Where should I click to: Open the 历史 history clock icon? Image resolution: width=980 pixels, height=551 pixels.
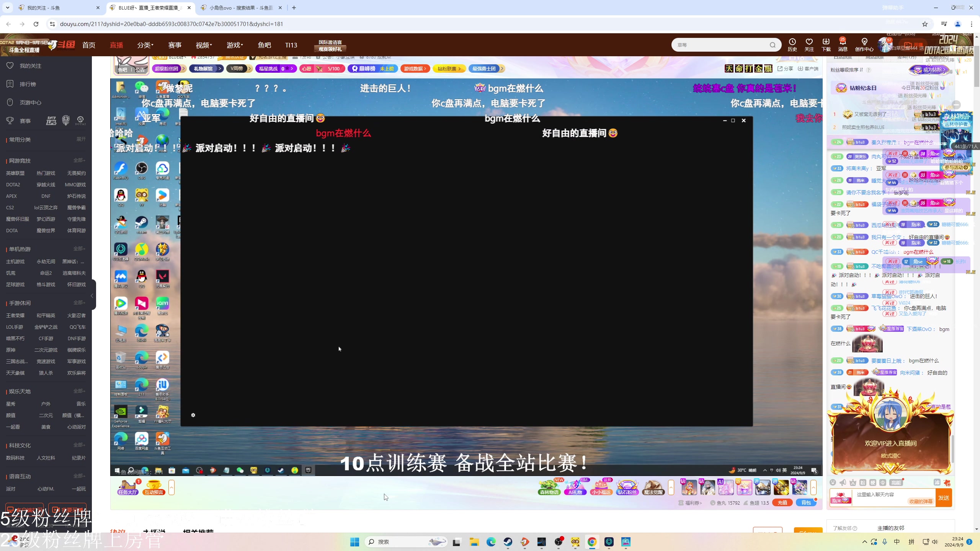click(792, 44)
